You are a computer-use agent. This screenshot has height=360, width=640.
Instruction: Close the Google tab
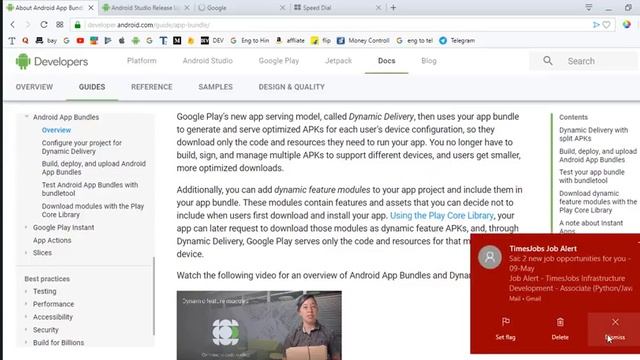click(x=282, y=8)
